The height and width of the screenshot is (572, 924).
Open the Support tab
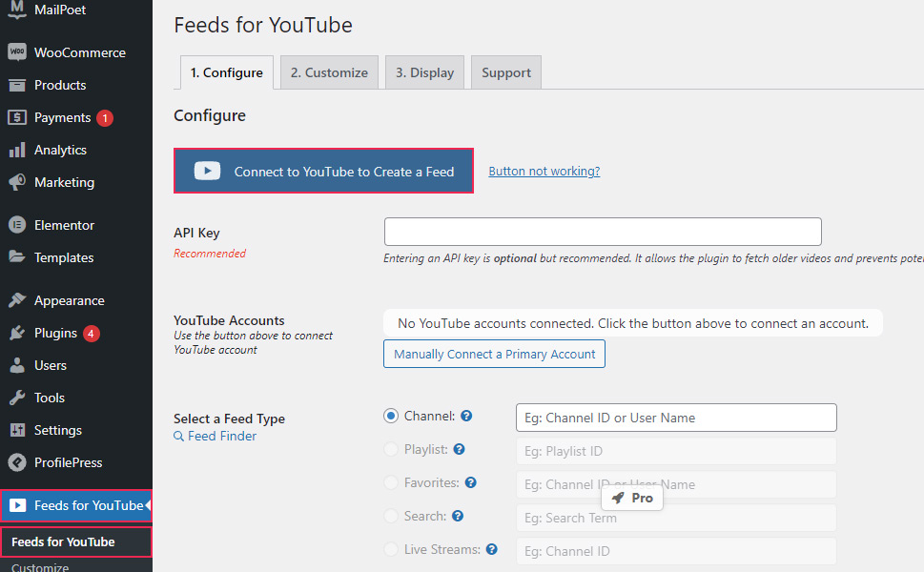(x=506, y=72)
